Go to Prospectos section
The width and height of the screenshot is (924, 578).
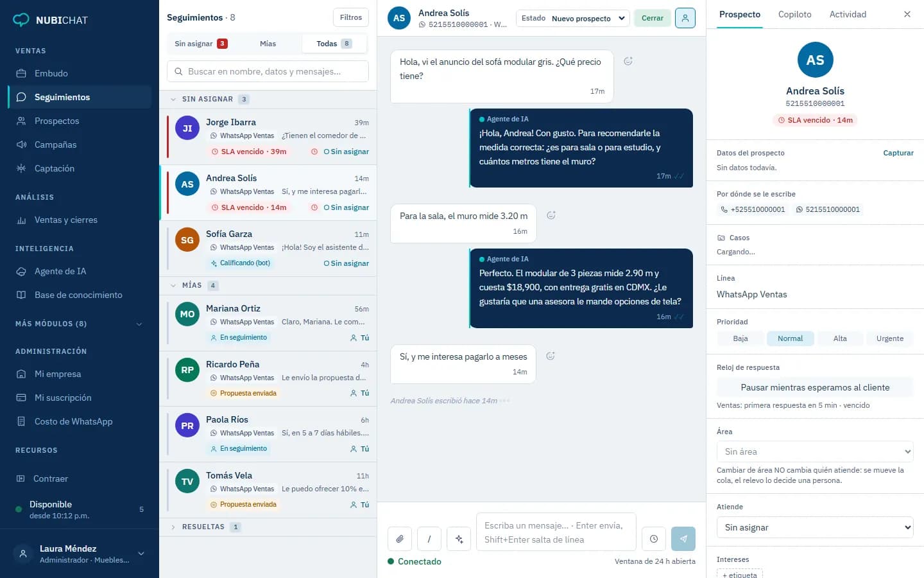coord(80,121)
